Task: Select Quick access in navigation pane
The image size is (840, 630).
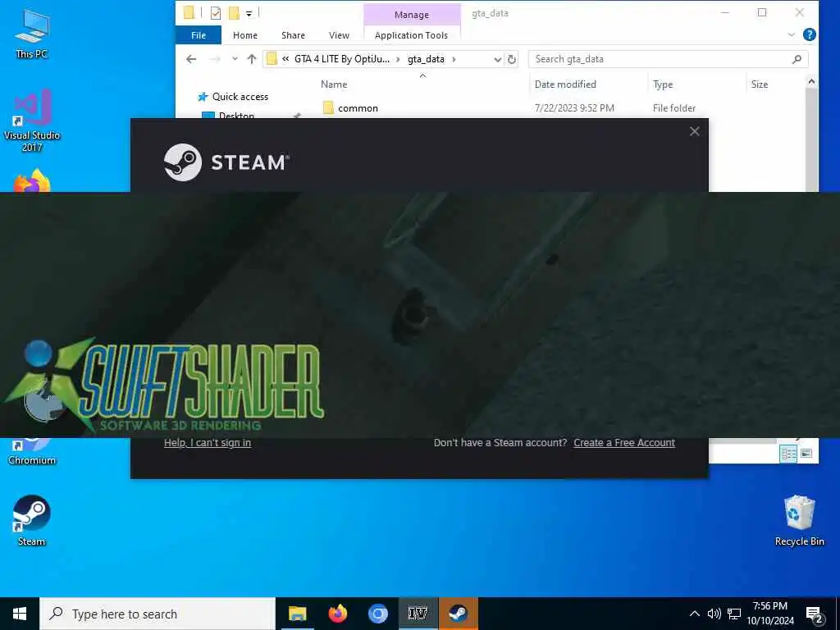Action: [240, 97]
